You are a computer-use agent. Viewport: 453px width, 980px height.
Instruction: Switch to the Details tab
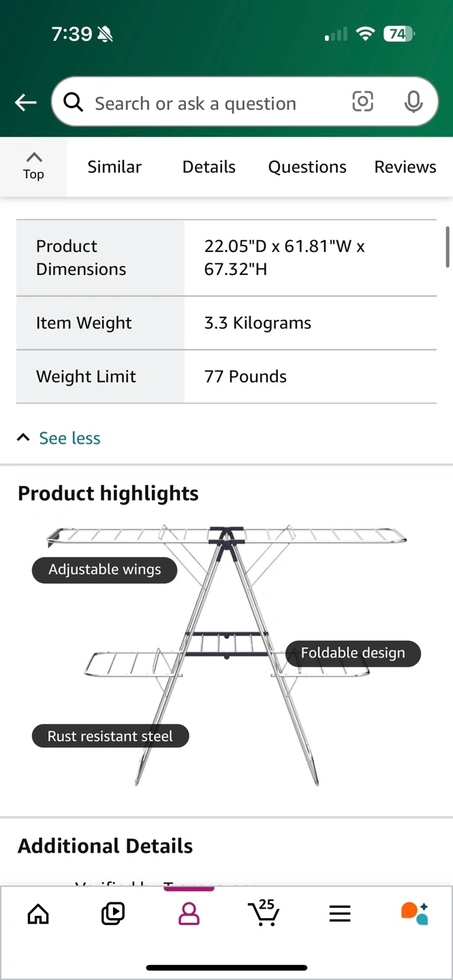tap(208, 167)
